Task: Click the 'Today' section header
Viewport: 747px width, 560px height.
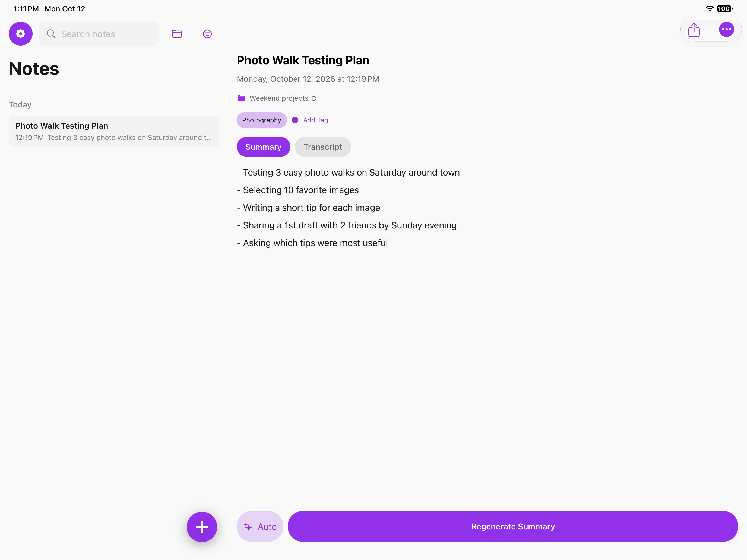Action: 20,105
